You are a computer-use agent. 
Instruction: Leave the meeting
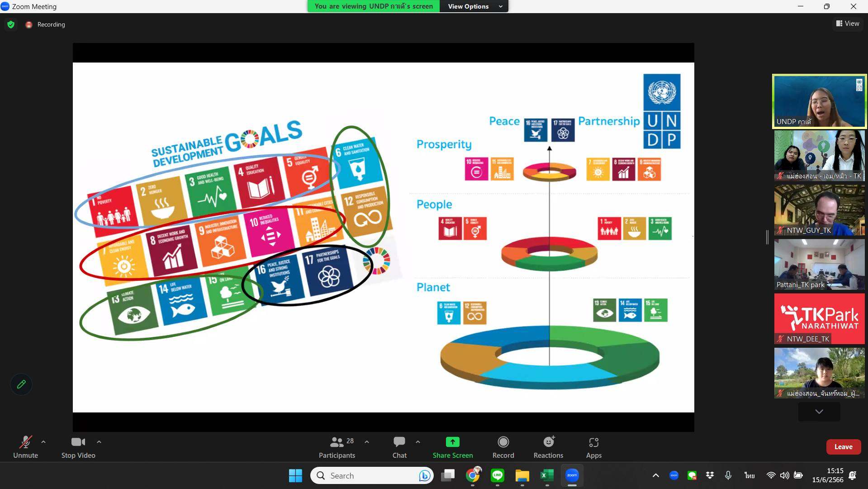coord(843,446)
